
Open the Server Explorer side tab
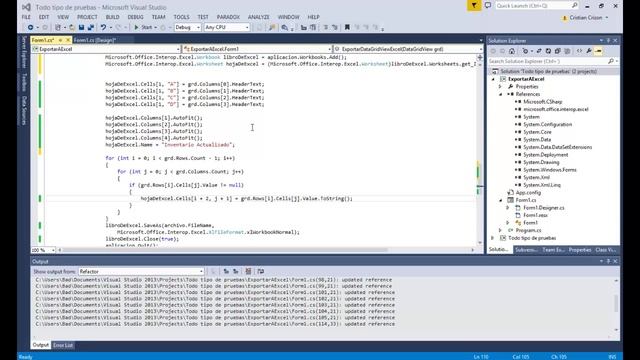(24, 52)
